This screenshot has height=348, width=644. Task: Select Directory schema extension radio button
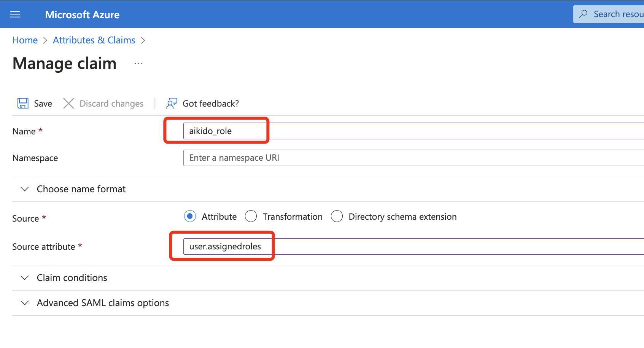point(337,216)
